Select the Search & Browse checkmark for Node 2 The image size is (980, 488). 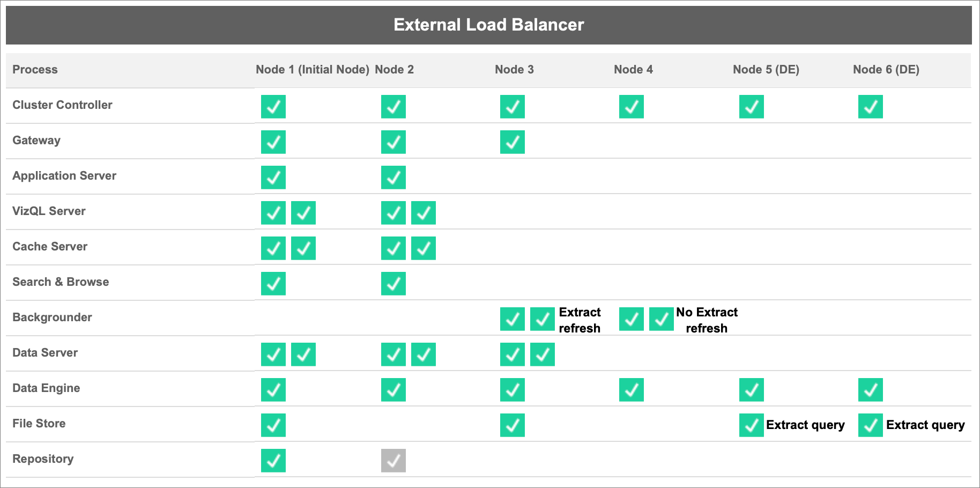(x=394, y=284)
